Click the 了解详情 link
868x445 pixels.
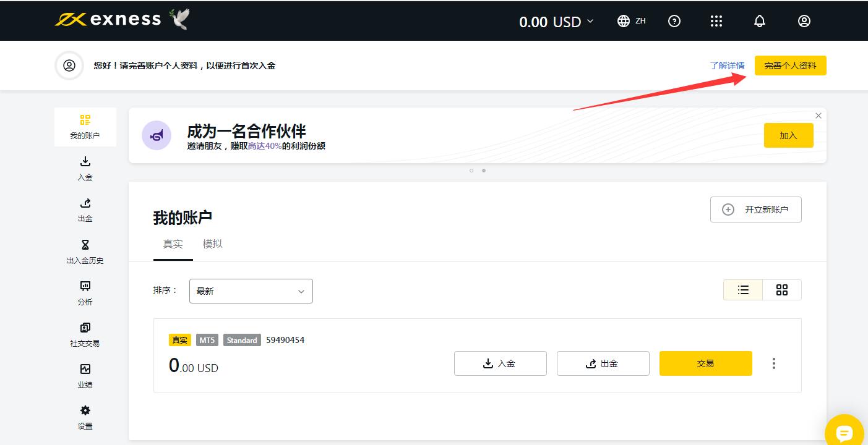pyautogui.click(x=727, y=66)
